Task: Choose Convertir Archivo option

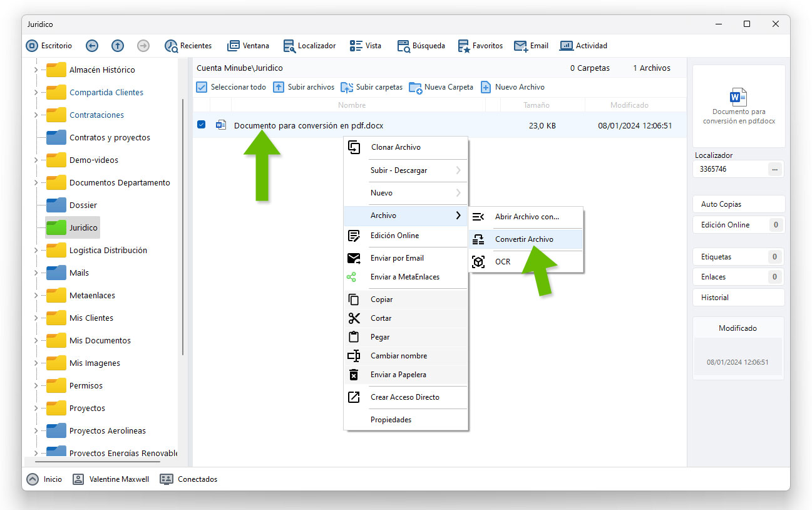Action: pos(526,239)
